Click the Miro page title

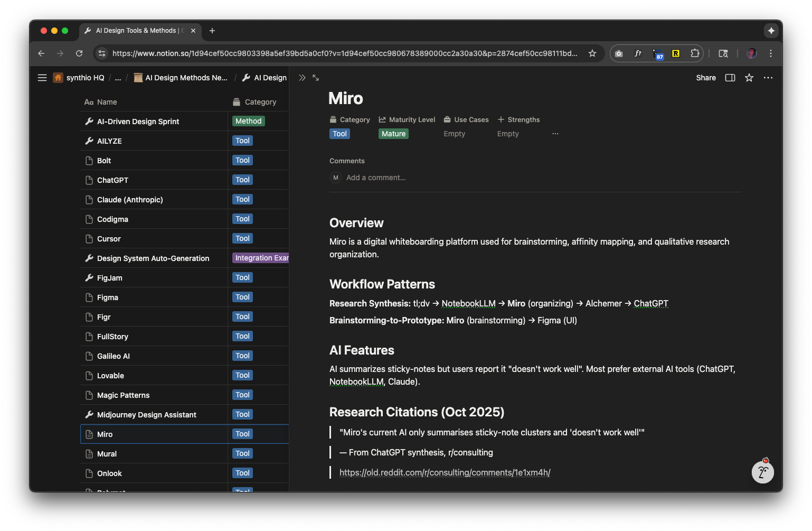[346, 98]
